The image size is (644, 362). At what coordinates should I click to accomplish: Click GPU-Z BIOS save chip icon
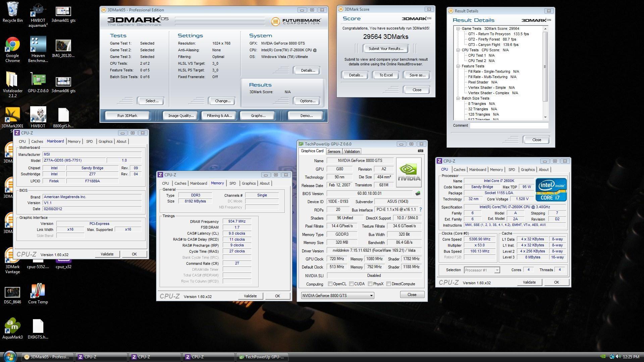tap(418, 193)
